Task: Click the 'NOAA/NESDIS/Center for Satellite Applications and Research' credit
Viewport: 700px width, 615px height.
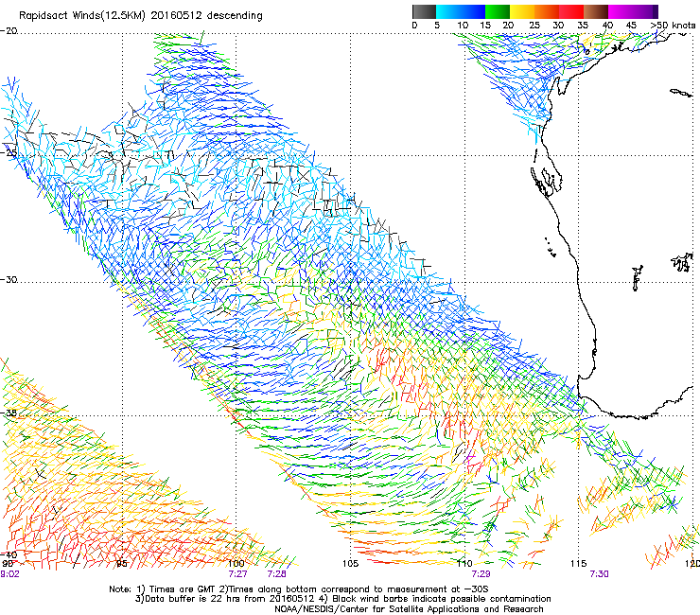Action: [x=409, y=609]
